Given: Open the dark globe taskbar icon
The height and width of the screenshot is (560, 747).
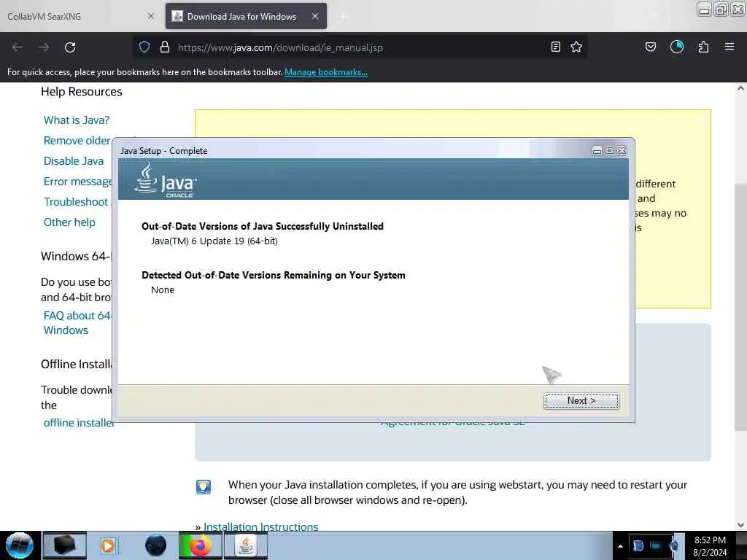Looking at the screenshot, I should [x=155, y=545].
